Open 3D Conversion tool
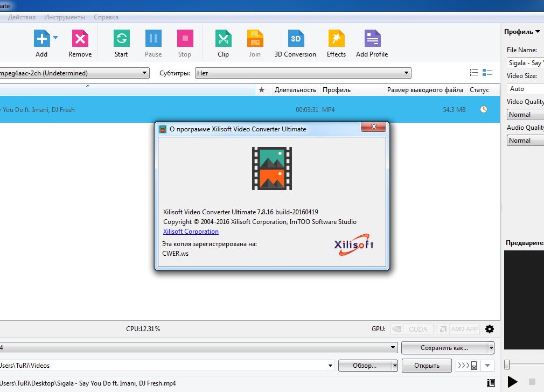The image size is (544, 392). click(x=296, y=38)
